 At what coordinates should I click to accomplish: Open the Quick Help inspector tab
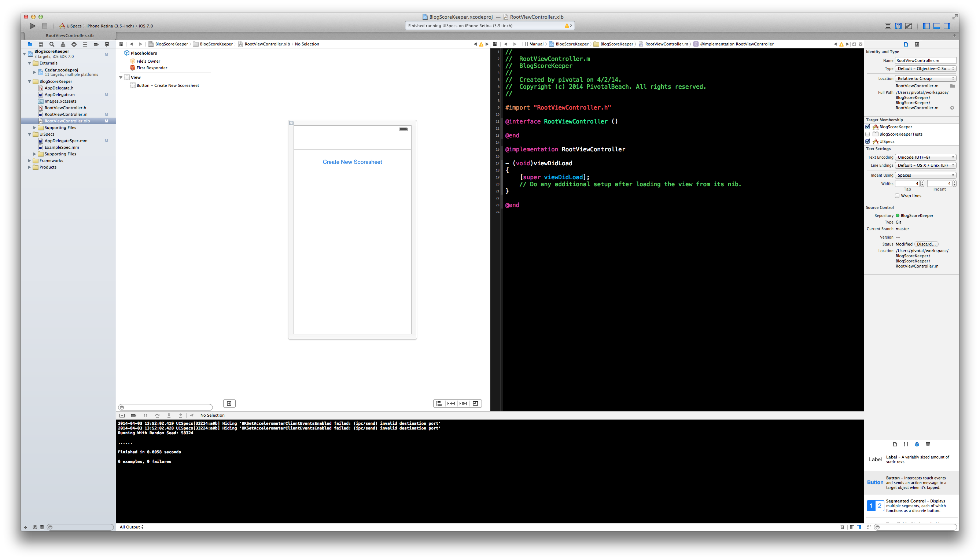(x=917, y=44)
